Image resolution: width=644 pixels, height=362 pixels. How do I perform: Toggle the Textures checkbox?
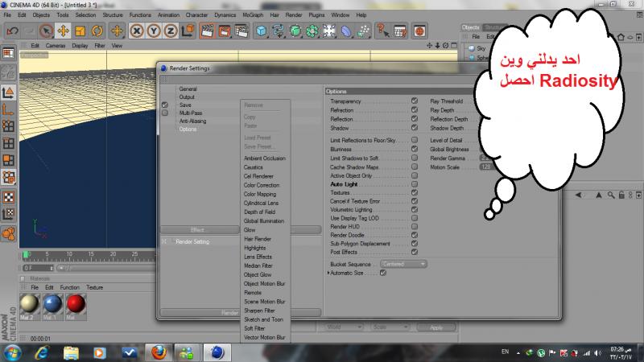click(x=415, y=192)
